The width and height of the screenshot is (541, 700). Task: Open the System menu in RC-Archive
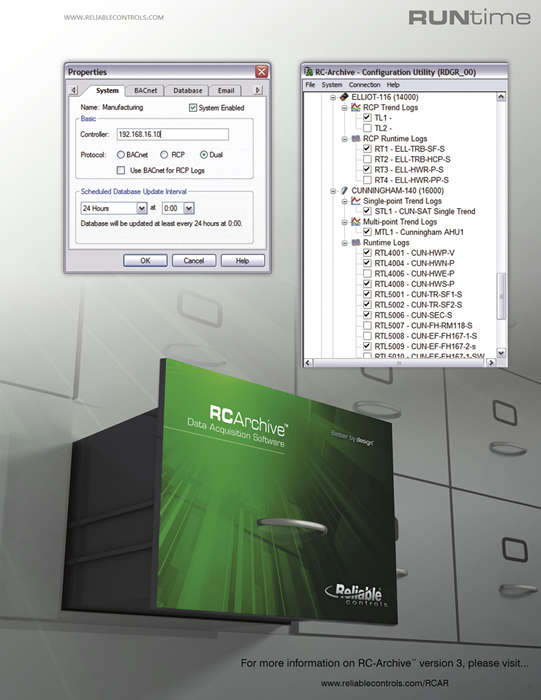coord(332,85)
